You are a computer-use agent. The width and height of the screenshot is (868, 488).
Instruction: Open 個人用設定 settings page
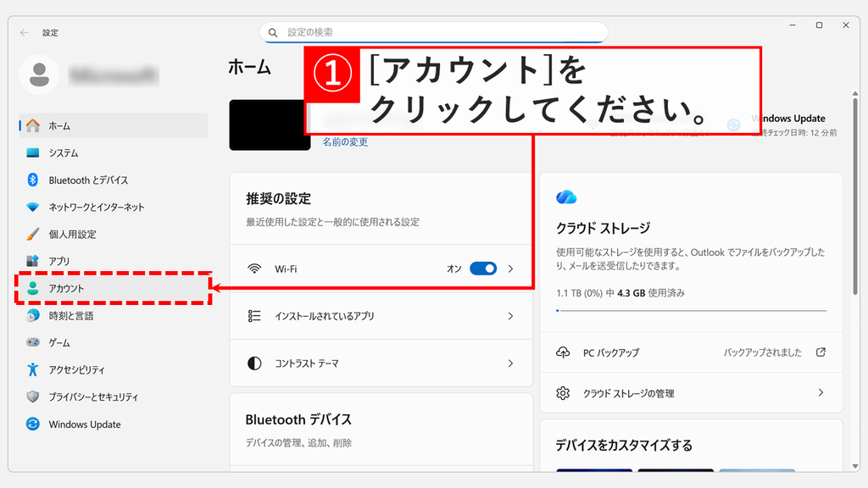pos(114,234)
